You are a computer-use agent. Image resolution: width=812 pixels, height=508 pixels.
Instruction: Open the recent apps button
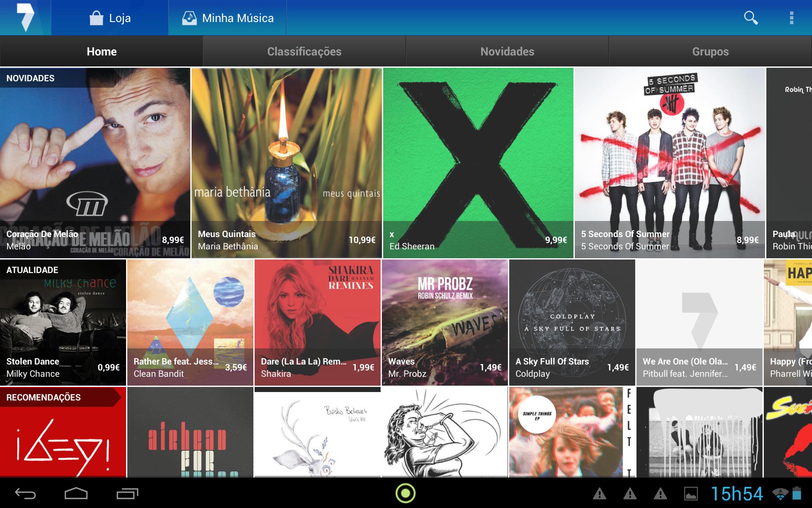click(127, 494)
